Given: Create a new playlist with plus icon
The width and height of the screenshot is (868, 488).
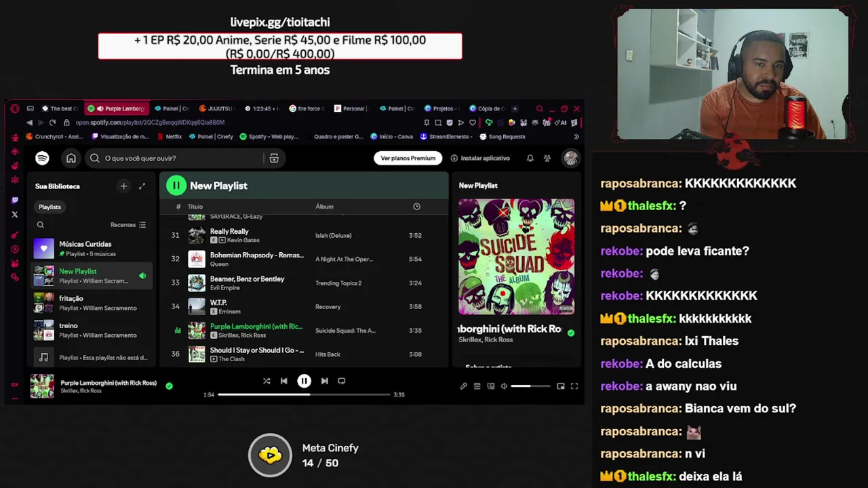Looking at the screenshot, I should [x=123, y=186].
